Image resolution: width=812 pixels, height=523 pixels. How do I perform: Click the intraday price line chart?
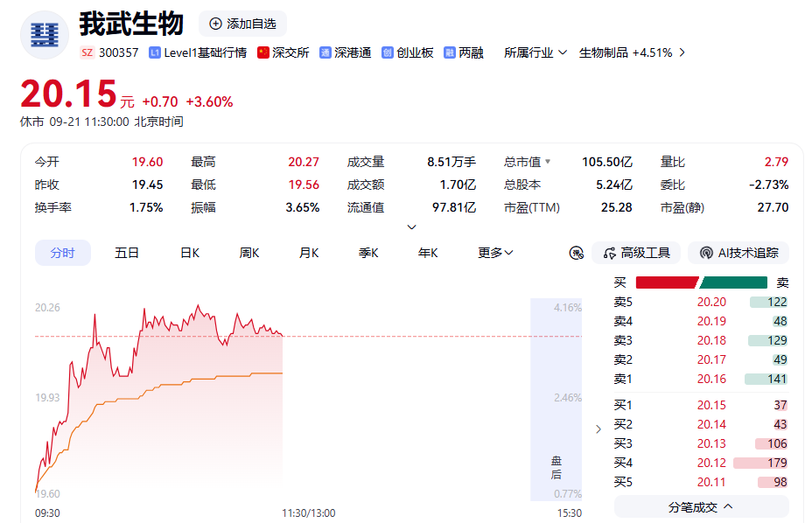(x=159, y=399)
